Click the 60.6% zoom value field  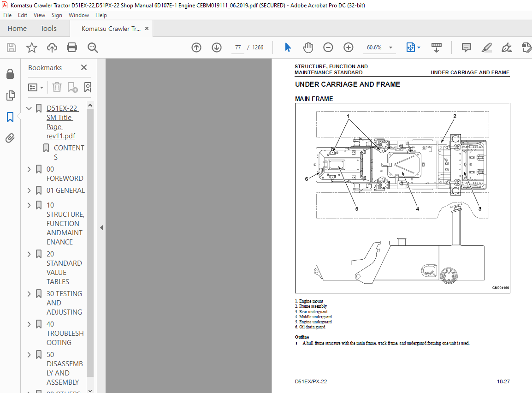pos(374,48)
